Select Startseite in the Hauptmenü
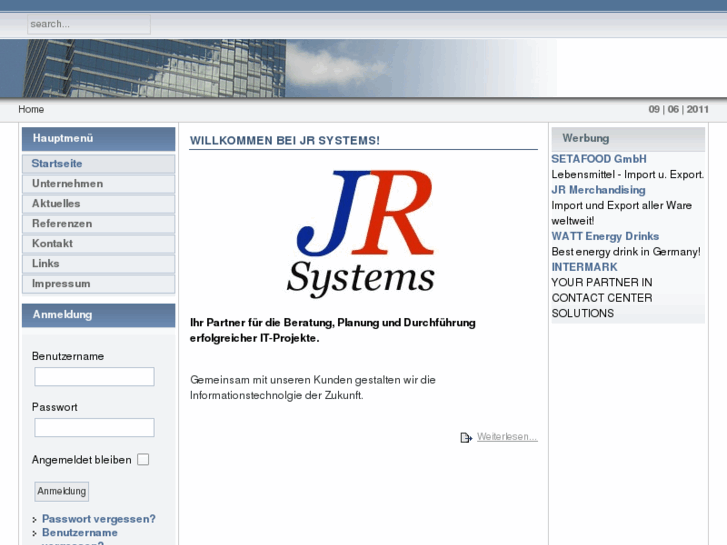Image resolution: width=727 pixels, height=545 pixels. click(98, 164)
